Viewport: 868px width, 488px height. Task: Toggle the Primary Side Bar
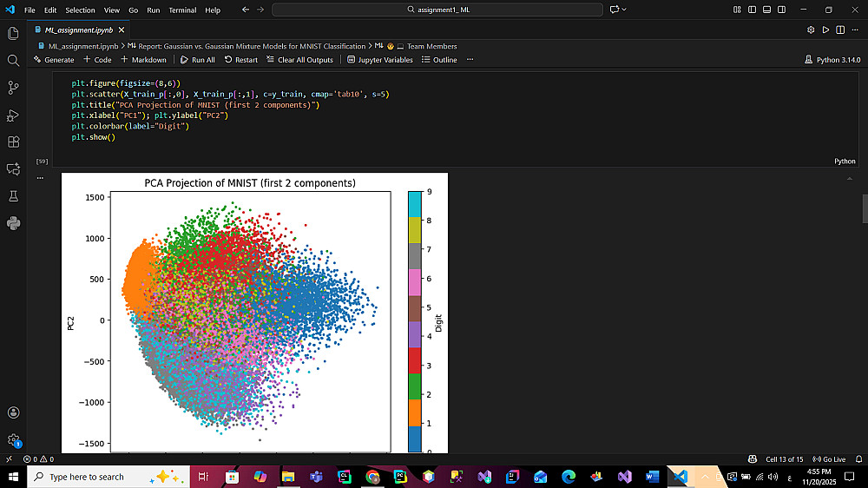point(752,10)
